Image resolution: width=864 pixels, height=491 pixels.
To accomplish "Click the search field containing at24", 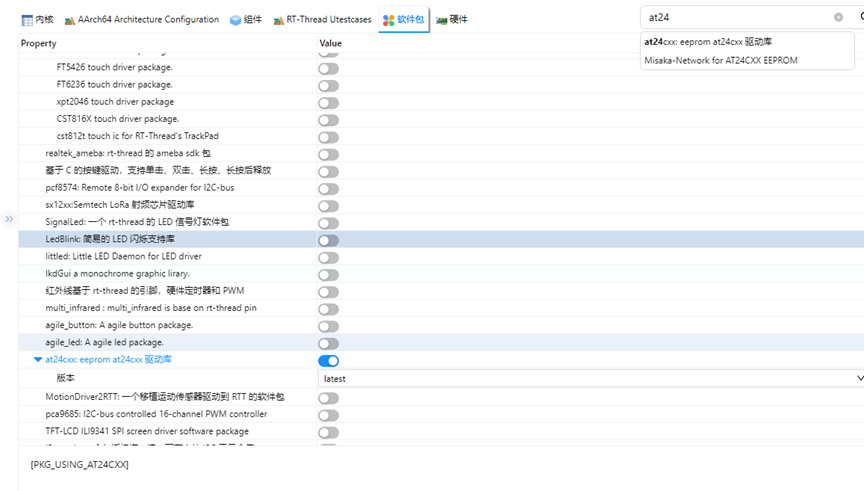I will tap(738, 17).
